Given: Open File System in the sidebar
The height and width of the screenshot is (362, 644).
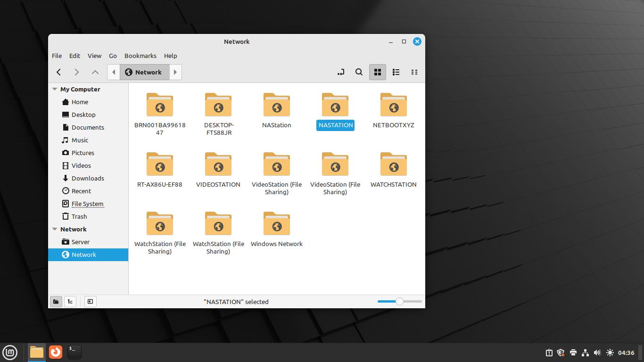Looking at the screenshot, I should [88, 204].
